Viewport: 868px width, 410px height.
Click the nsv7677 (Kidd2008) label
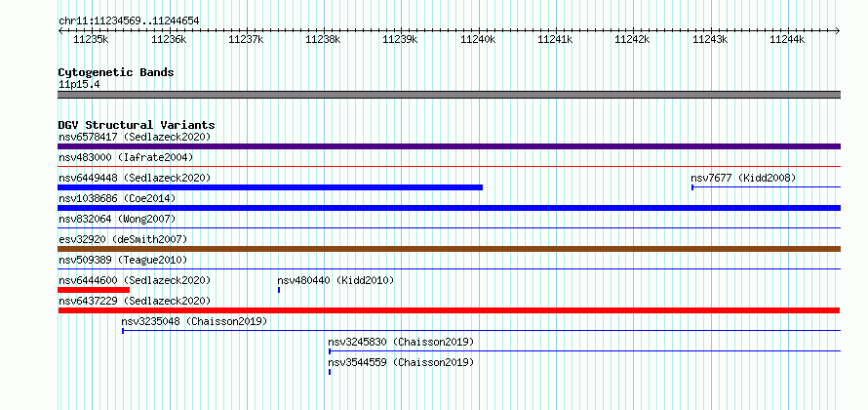click(743, 178)
